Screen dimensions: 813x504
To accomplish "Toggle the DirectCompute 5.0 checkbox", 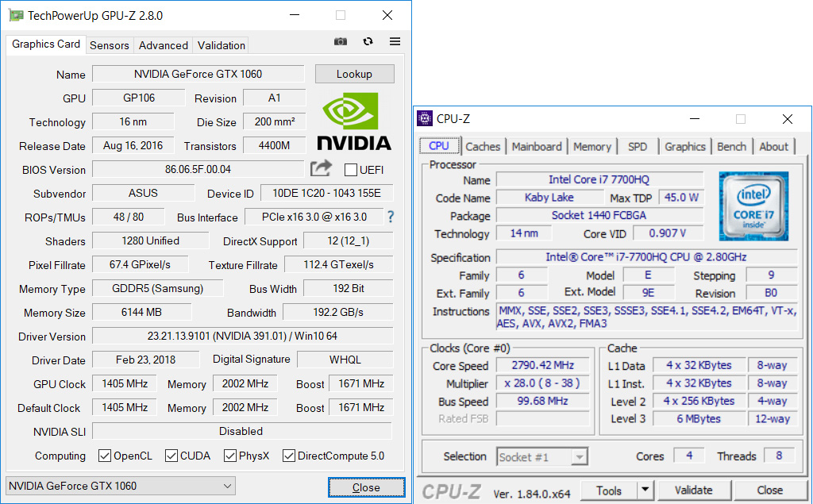I will coord(289,456).
